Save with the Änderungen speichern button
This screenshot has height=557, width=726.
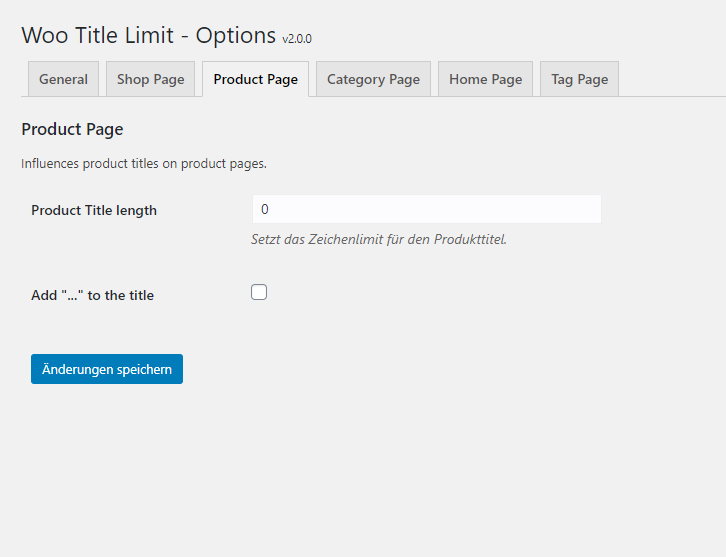pyautogui.click(x=107, y=369)
